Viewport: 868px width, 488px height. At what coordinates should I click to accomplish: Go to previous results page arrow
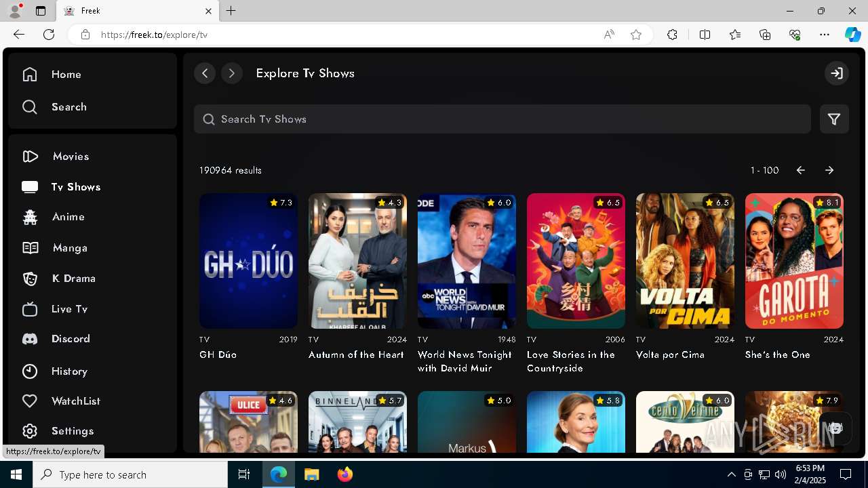[x=801, y=170]
